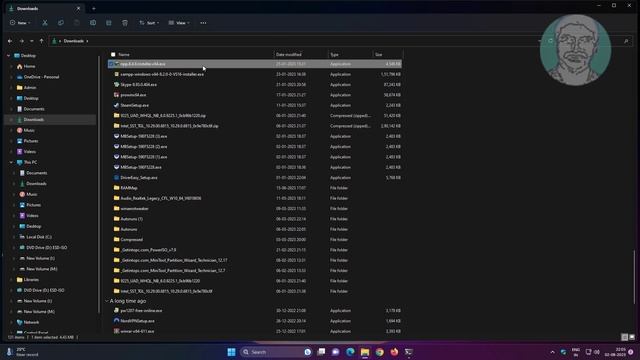Open the New dropdown button
This screenshot has height=360, width=640.
coord(20,23)
